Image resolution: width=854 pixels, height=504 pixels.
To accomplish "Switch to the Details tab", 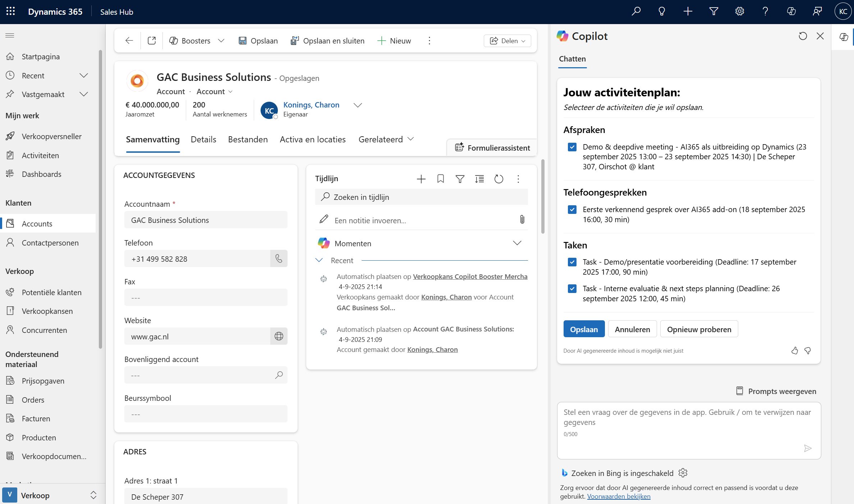I will click(203, 139).
